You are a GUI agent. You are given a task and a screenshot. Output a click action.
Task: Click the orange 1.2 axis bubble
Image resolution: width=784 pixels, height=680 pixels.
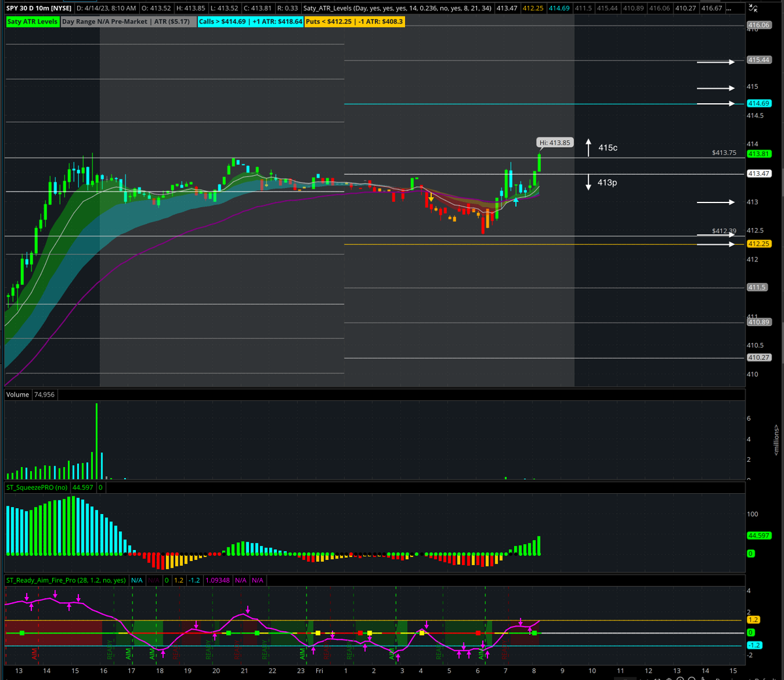[x=753, y=620]
